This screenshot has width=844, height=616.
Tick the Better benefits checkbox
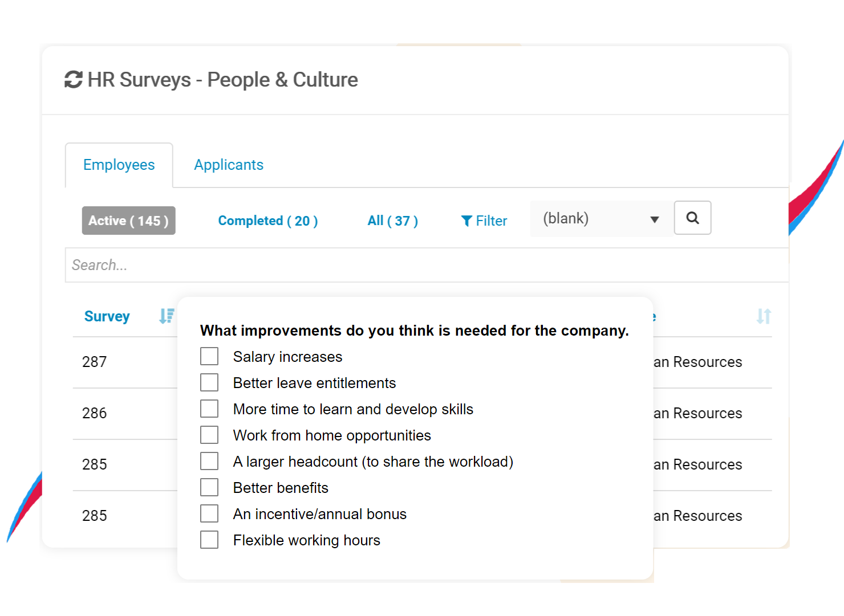tap(209, 487)
